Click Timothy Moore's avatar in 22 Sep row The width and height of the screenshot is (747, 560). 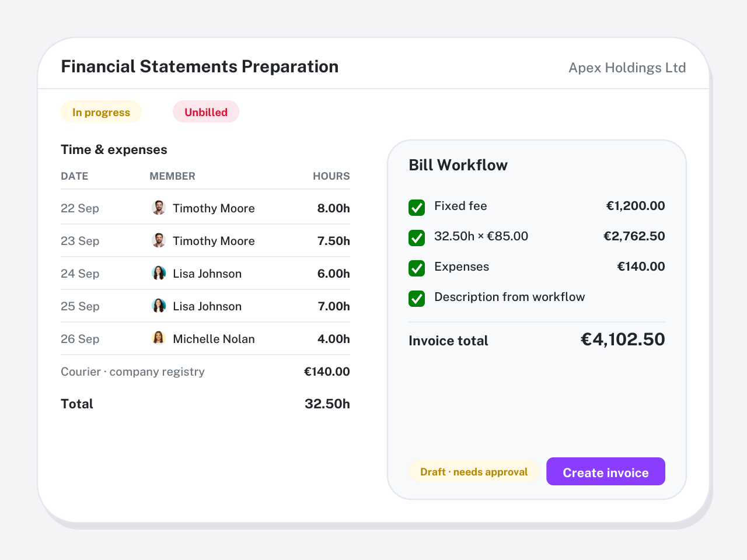158,208
